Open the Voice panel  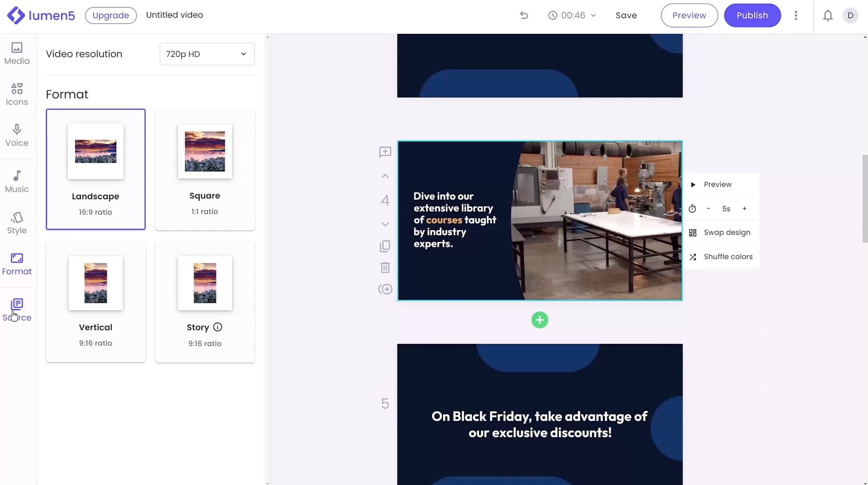point(17,135)
